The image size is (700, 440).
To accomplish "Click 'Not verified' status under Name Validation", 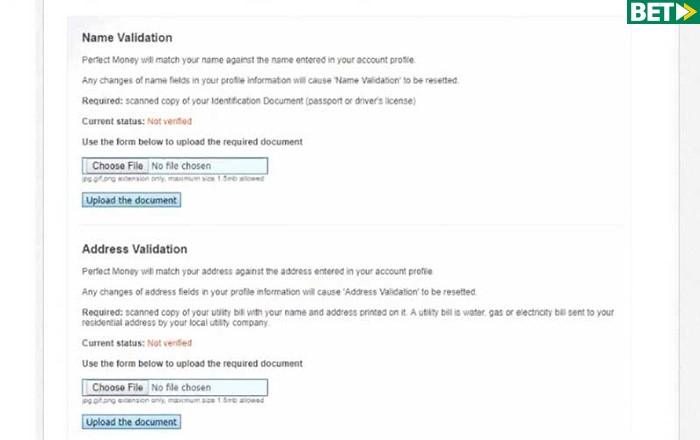I will point(169,121).
